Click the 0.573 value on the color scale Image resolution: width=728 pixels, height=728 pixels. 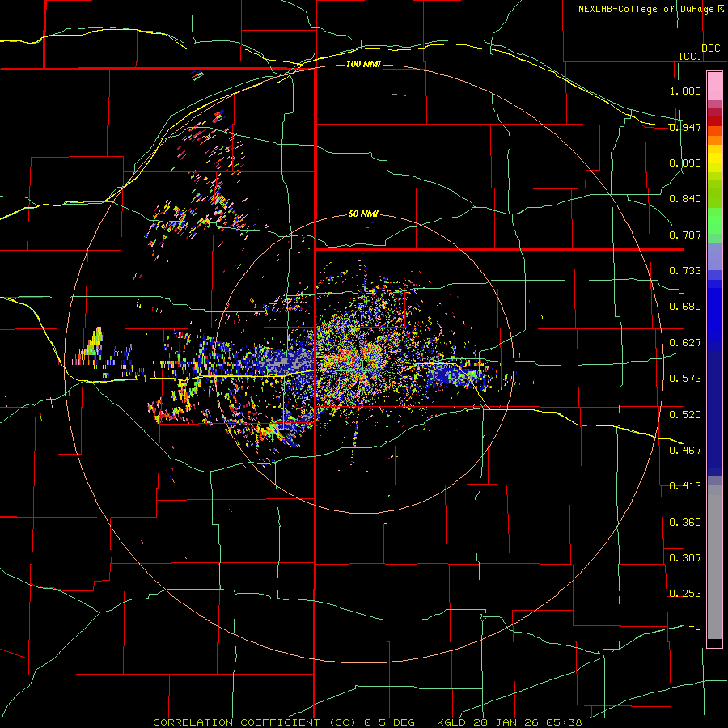coord(685,379)
